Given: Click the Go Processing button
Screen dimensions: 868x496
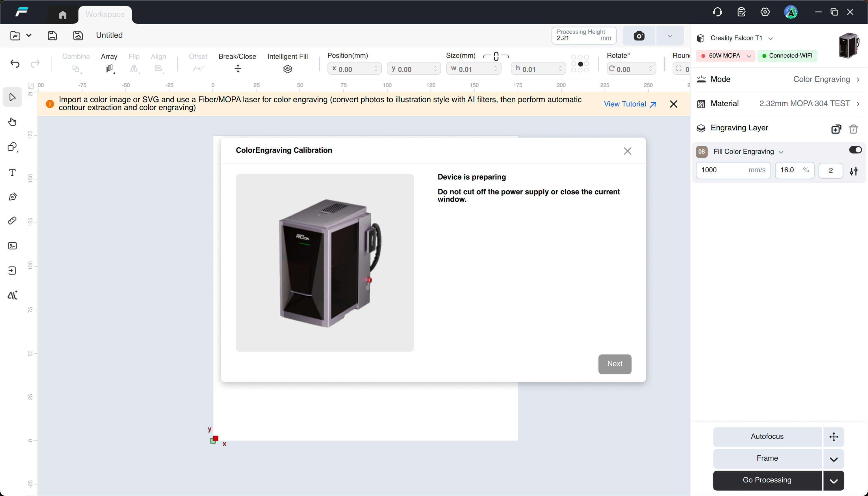Looking at the screenshot, I should 767,480.
